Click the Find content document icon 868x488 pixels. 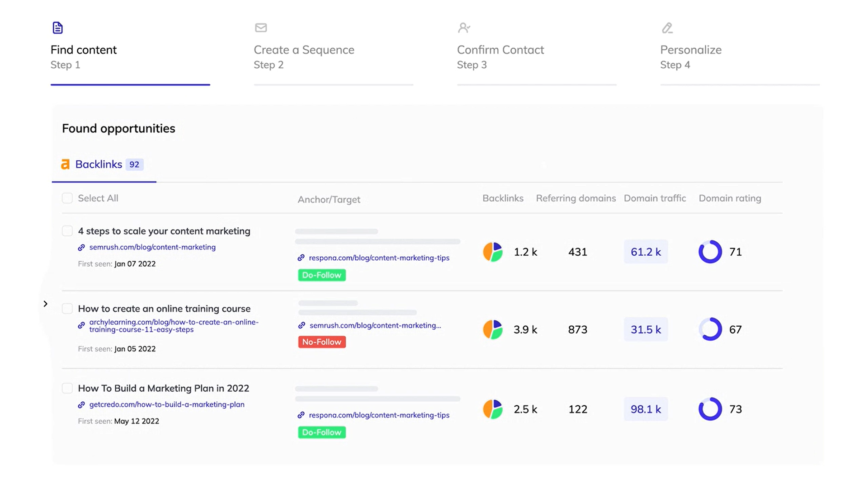tap(57, 28)
